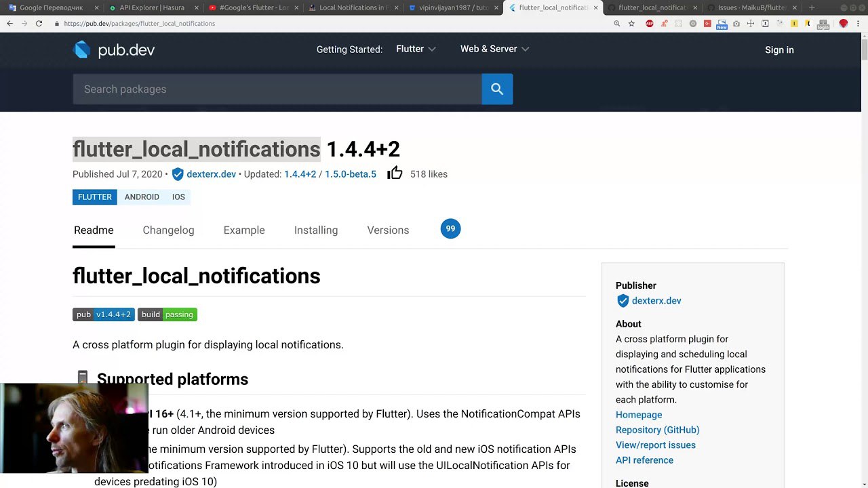Click the camera screenshot extension icon

736,23
